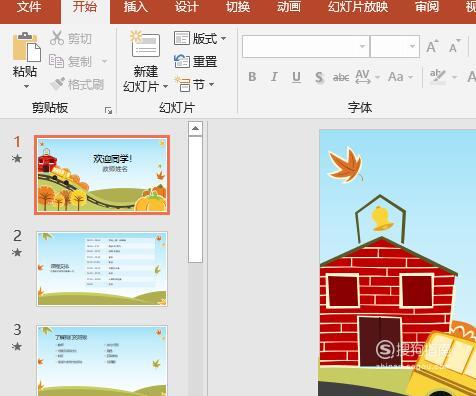Go to the 幻灯片放映 (Slide Show) tab
Image resolution: width=476 pixels, height=396 pixels.
pyautogui.click(x=358, y=7)
